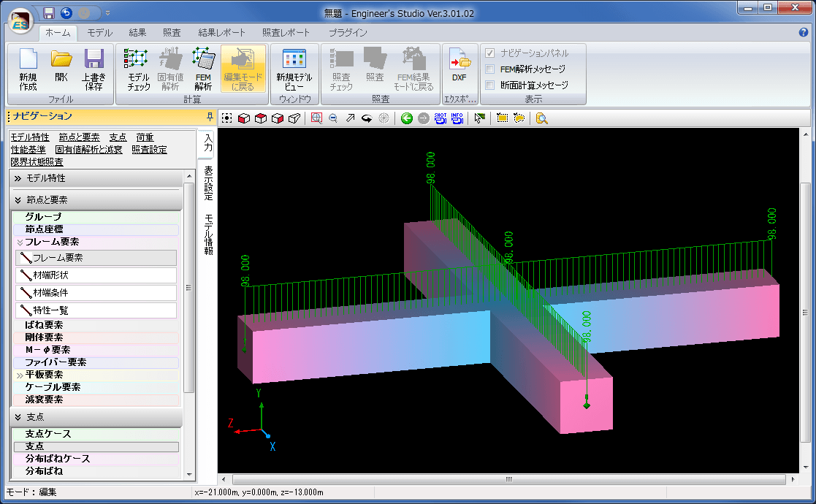This screenshot has width=816, height=504.
Task: Click the モデルチェック (model check) icon
Action: tap(139, 69)
